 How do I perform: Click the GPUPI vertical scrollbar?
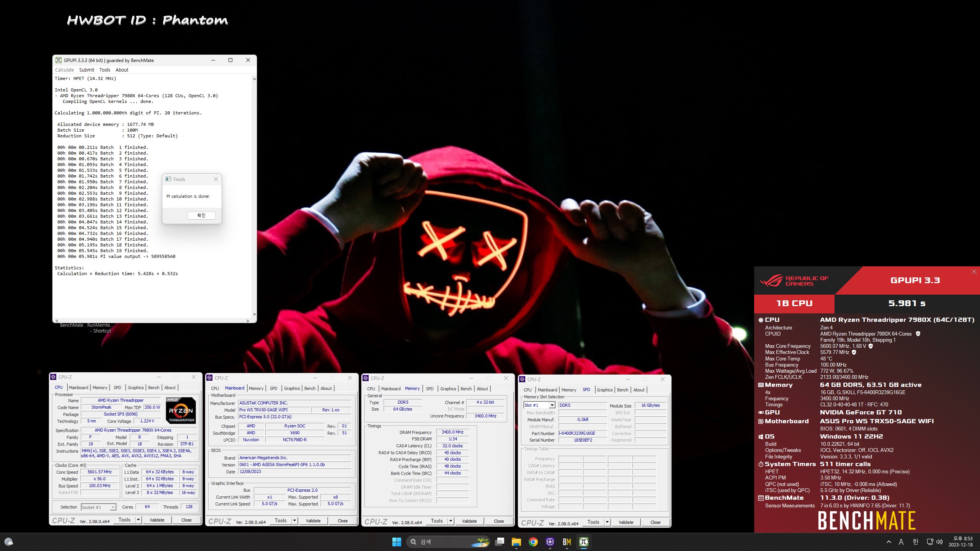coord(254,196)
